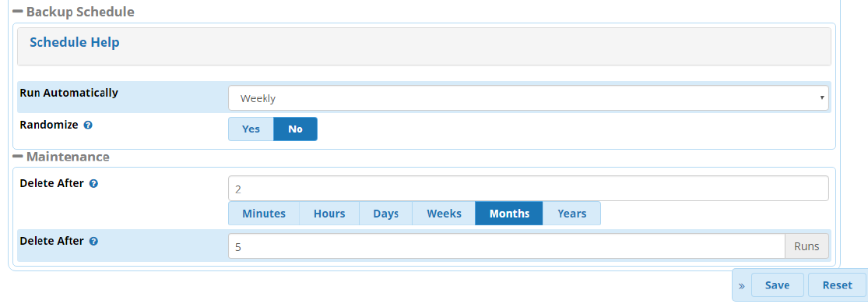Open the Run Automatically Weekly dropdown
The width and height of the screenshot is (868, 304).
(528, 98)
